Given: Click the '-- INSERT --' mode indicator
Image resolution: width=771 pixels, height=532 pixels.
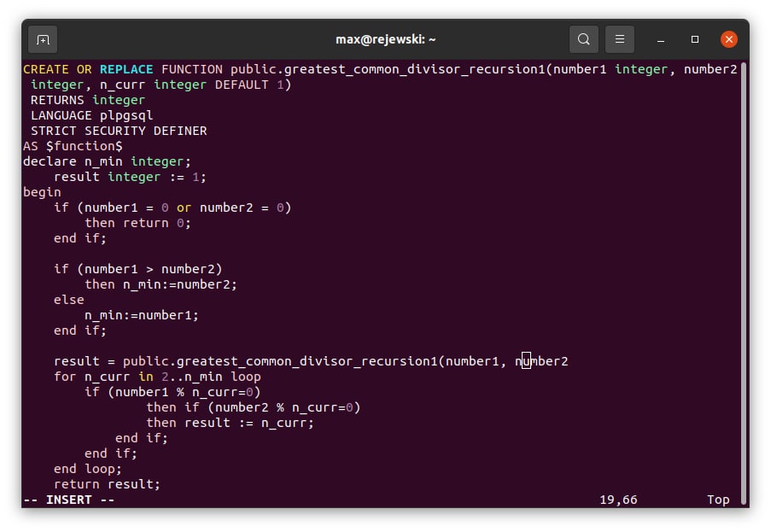Looking at the screenshot, I should [69, 500].
